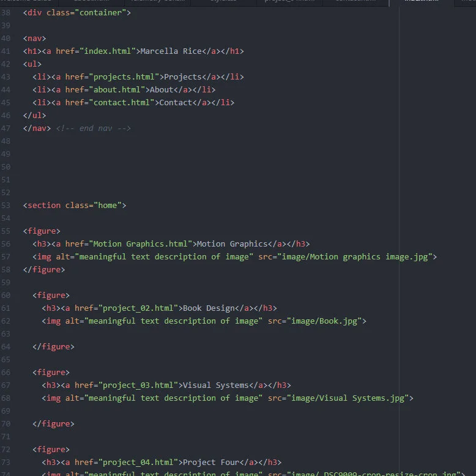Click the </figure> closing tag on line 64
The width and height of the screenshot is (476, 476).
[53, 347]
